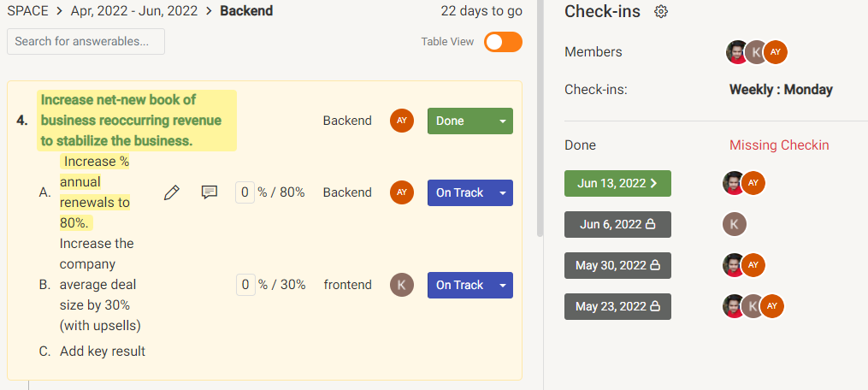Select Jun 13, 2022 check-in
This screenshot has width=868, height=390.
pos(617,183)
